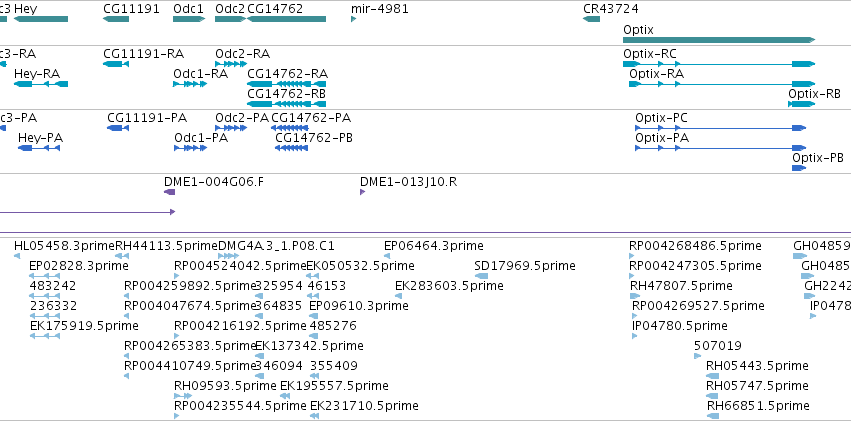Screen dimensions: 851x421
Task: Click the RP004410749.5prime EST
Action: pos(126,376)
